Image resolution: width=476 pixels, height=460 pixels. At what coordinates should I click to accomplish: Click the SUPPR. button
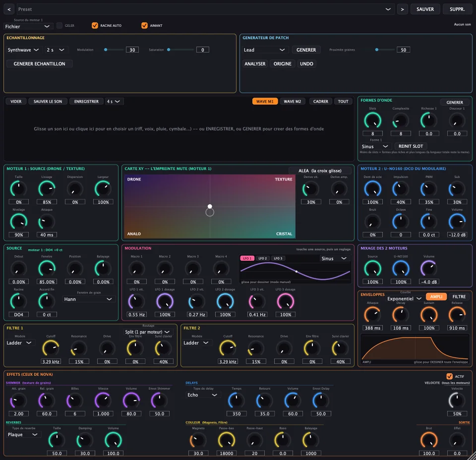point(457,9)
